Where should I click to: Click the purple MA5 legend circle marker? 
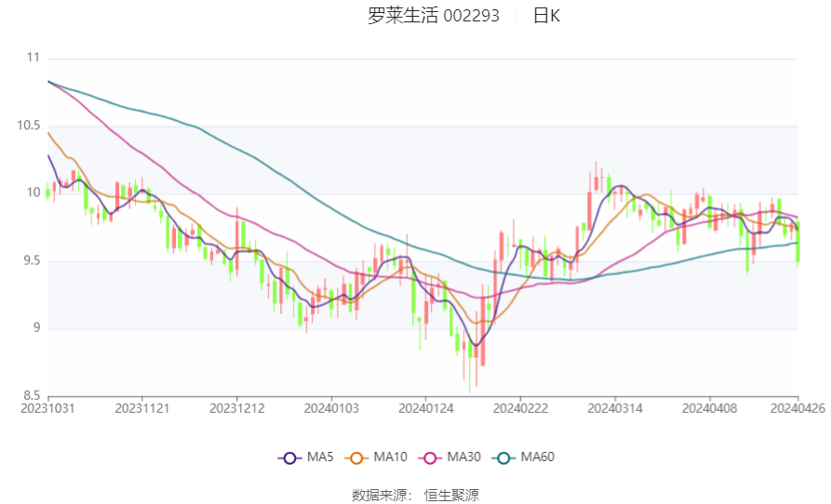288,458
